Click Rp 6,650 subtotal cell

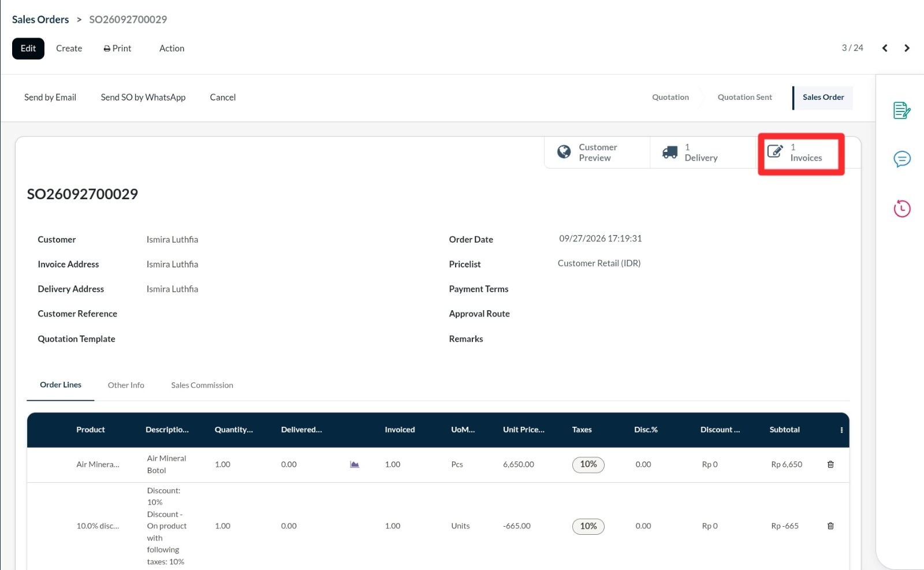coord(787,464)
